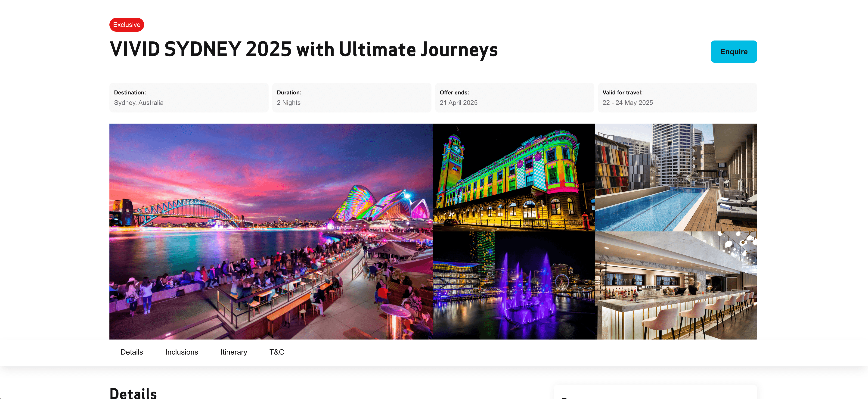Open the rooftop swimming pool photo
Viewport: 868px width, 399px height.
(x=676, y=177)
